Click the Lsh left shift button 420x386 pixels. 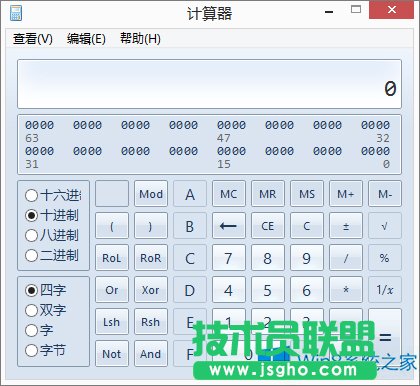click(x=112, y=322)
